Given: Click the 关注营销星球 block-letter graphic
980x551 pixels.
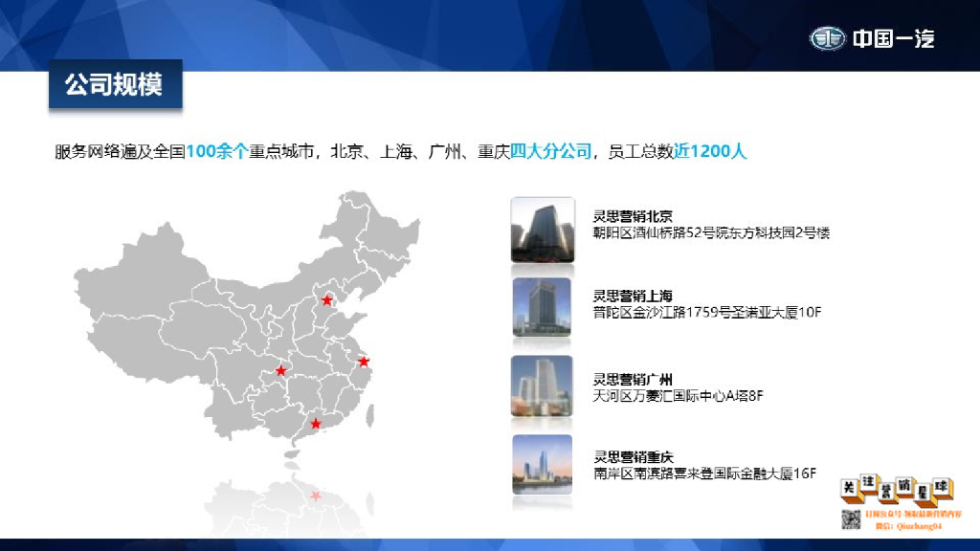Looking at the screenshot, I should tap(895, 490).
